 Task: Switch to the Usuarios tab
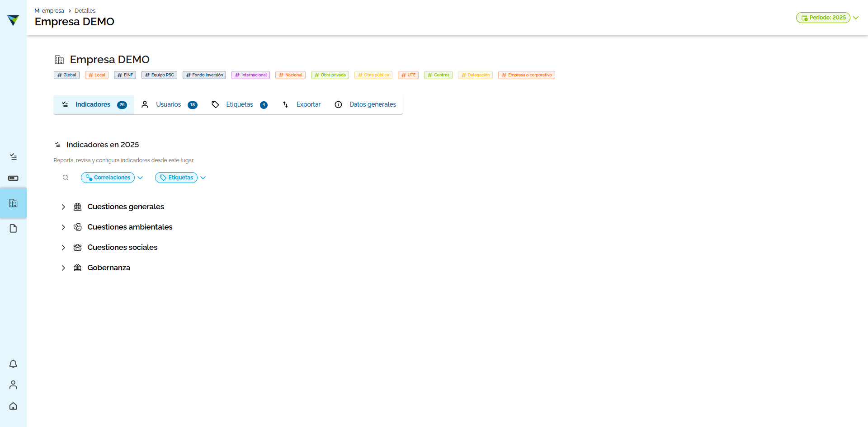click(170, 104)
